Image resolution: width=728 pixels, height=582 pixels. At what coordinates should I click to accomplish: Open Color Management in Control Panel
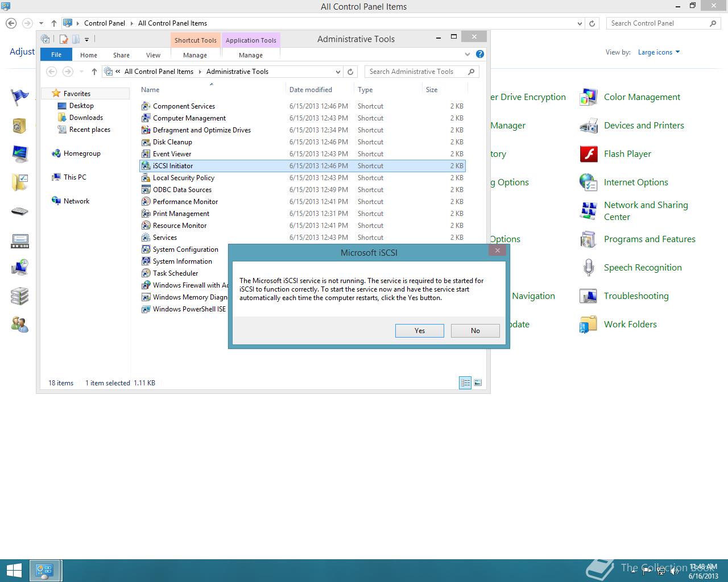click(642, 97)
